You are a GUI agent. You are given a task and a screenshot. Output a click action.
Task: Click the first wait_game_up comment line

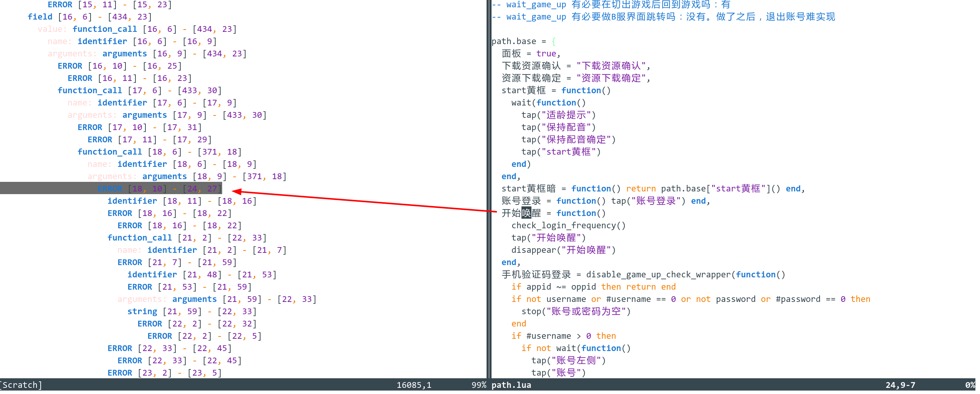[611, 5]
